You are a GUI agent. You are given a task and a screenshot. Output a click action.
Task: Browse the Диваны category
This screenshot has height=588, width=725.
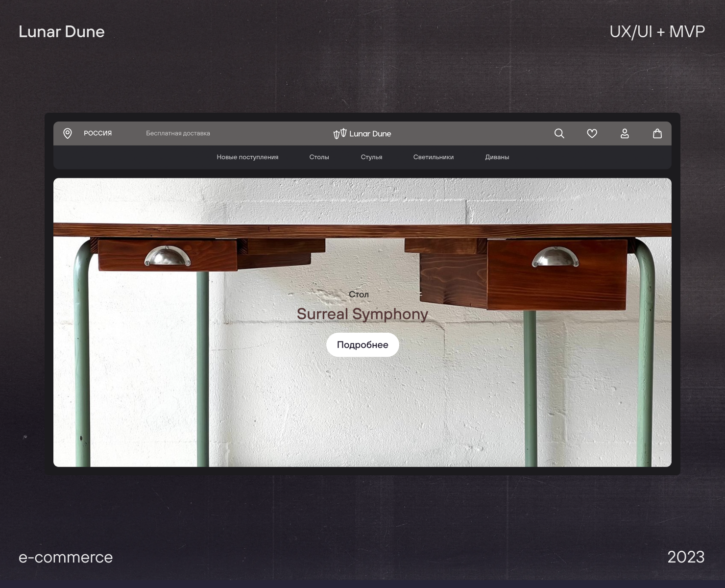497,157
